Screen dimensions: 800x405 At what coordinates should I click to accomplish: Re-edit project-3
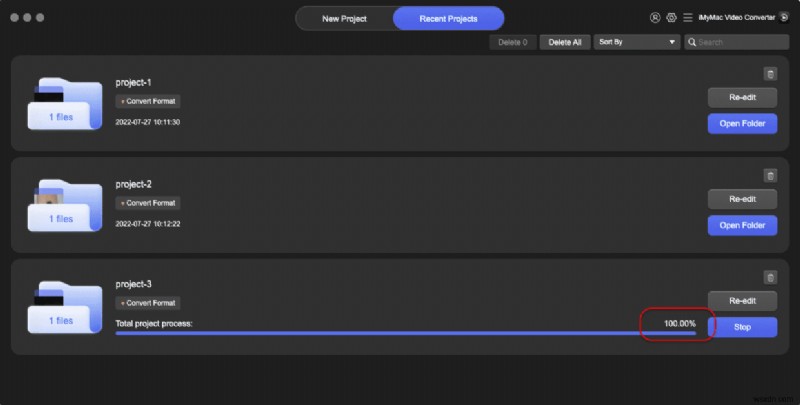tap(742, 301)
